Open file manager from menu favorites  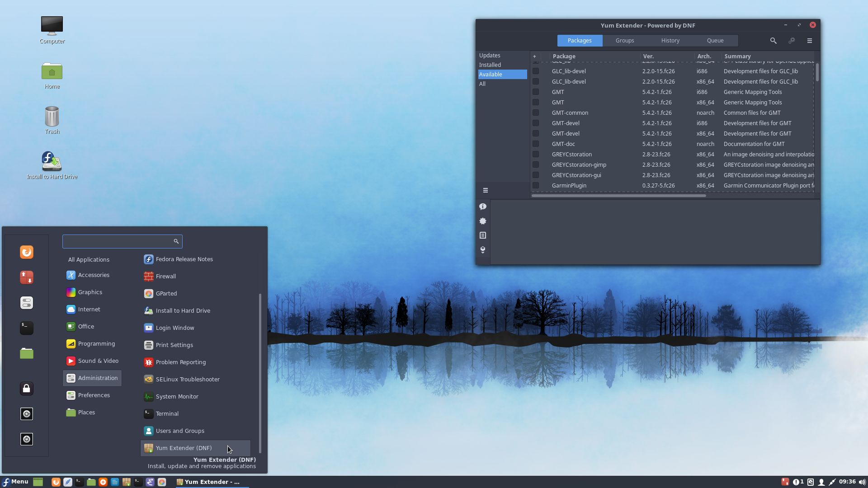pos(27,353)
